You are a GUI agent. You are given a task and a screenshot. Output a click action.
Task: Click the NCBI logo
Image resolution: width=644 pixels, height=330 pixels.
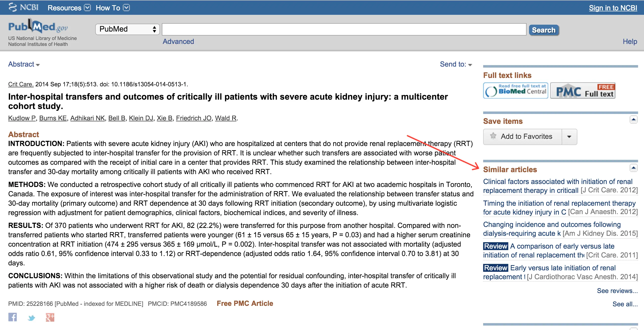tap(23, 7)
